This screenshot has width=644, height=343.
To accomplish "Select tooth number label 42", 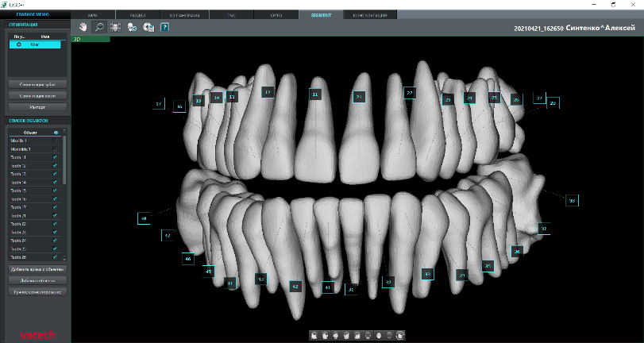I will (295, 286).
